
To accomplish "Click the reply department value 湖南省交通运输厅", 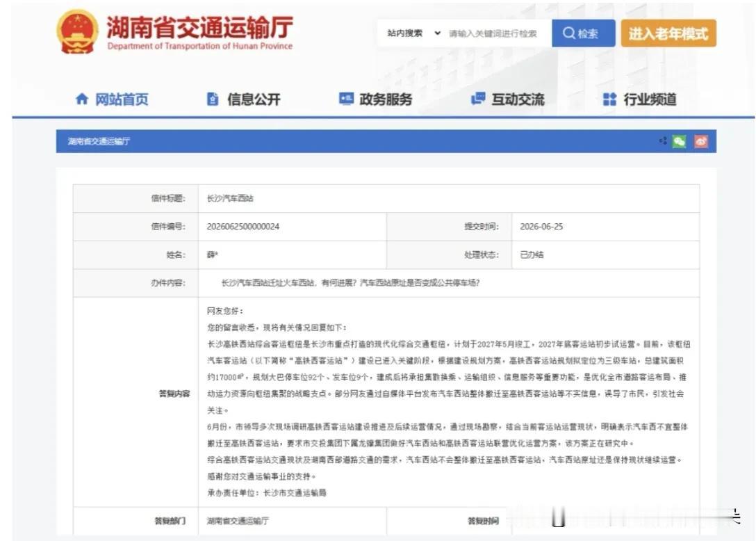I will coord(238,521).
